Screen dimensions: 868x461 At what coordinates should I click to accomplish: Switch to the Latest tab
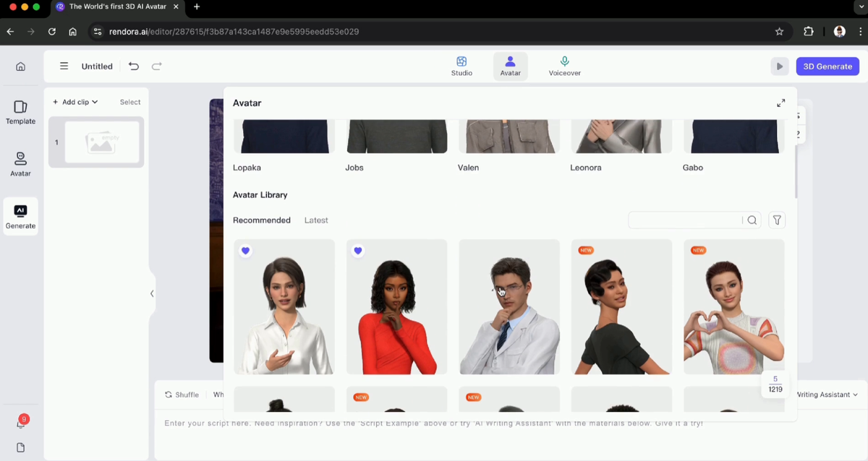pos(316,220)
